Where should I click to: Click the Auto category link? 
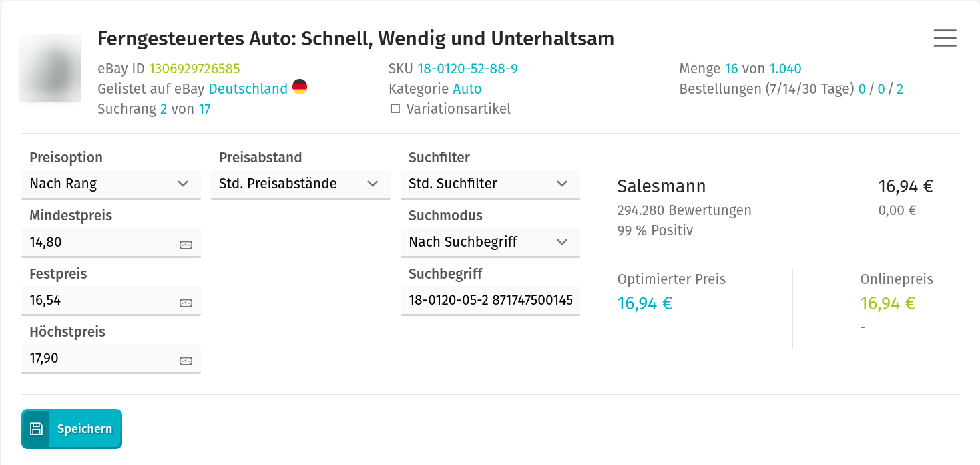point(467,89)
